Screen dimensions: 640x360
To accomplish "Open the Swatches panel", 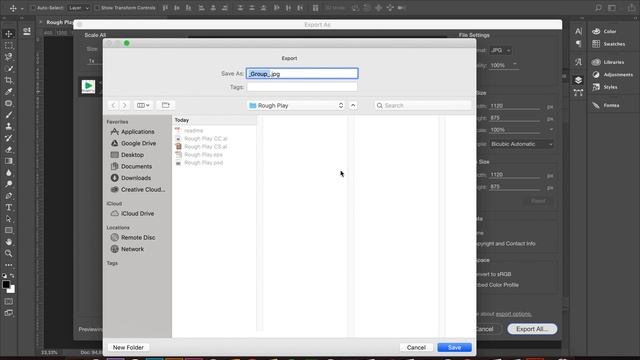I will (x=608, y=44).
